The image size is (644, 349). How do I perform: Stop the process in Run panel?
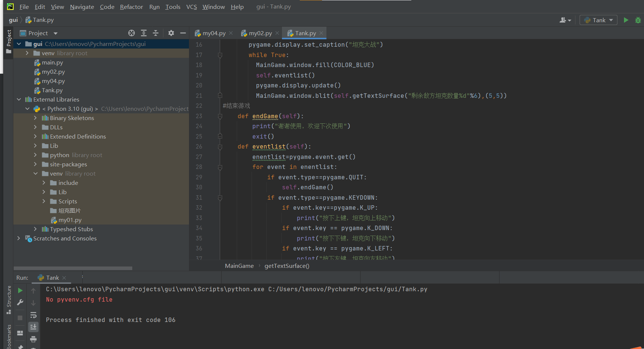tap(20, 318)
